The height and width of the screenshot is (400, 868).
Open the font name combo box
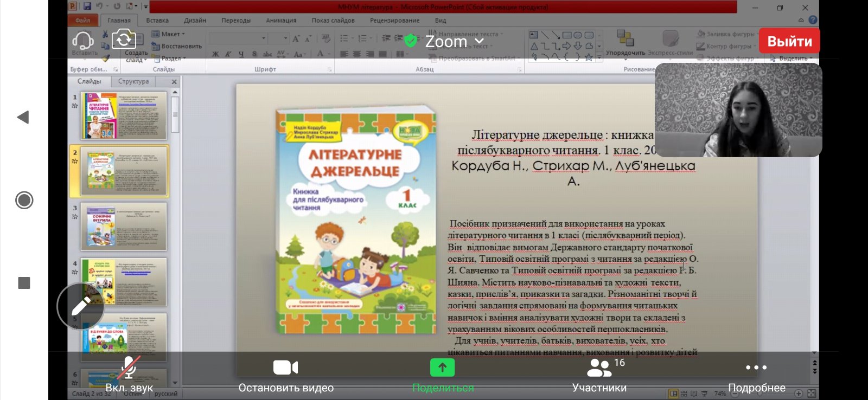point(238,38)
